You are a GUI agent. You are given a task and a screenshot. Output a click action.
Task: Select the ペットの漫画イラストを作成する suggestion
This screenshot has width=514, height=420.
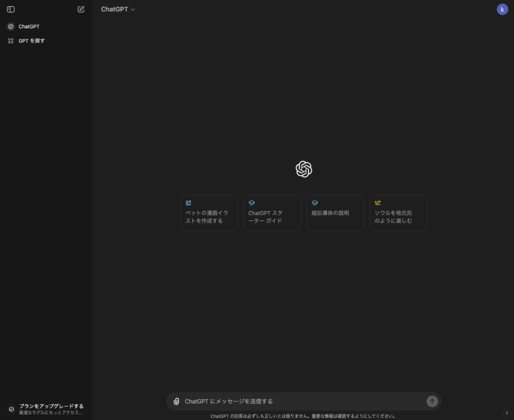(x=209, y=213)
